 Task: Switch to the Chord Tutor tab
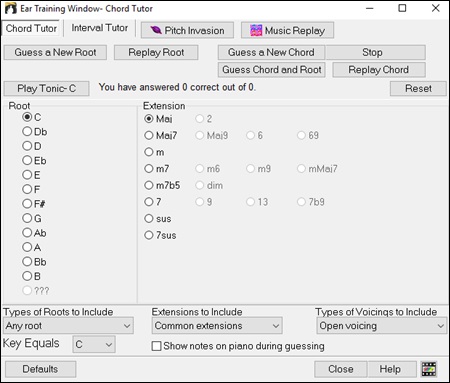pos(31,28)
